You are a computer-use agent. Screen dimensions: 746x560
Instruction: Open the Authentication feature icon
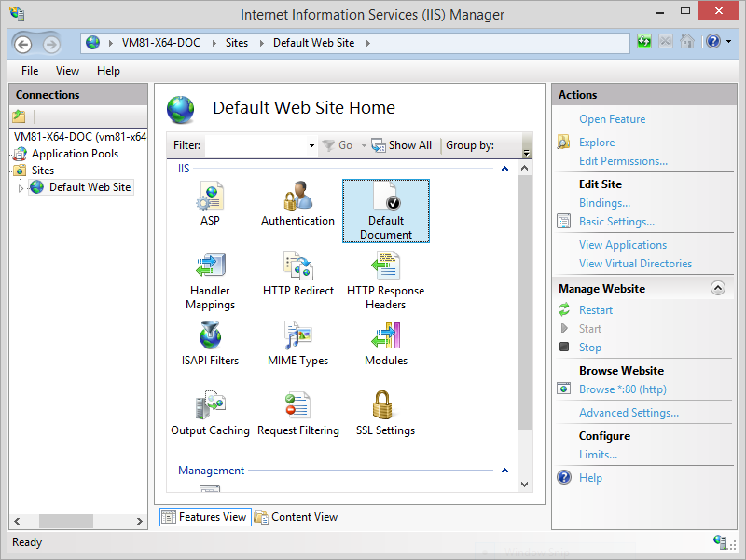(297, 198)
